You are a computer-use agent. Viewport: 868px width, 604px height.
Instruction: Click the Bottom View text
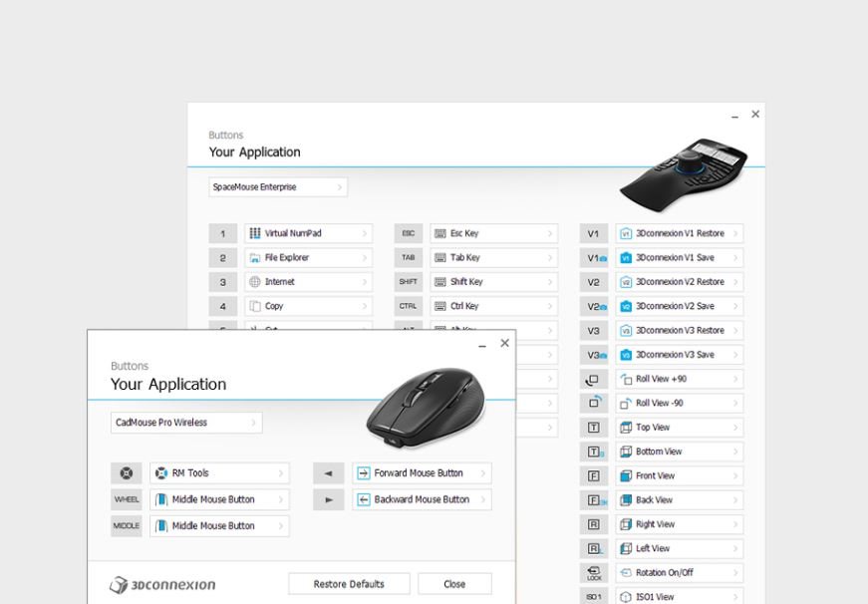[x=659, y=452]
